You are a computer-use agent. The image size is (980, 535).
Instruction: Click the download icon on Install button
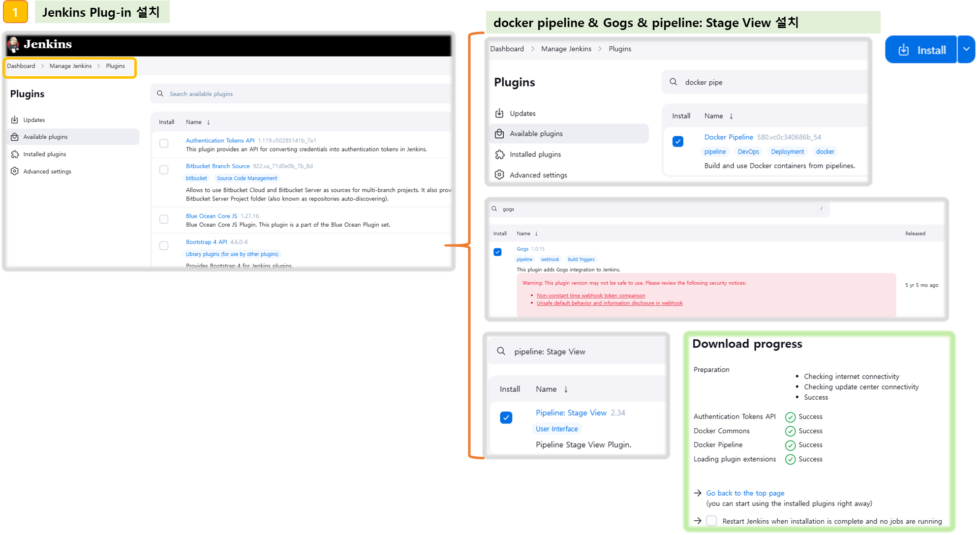click(904, 50)
